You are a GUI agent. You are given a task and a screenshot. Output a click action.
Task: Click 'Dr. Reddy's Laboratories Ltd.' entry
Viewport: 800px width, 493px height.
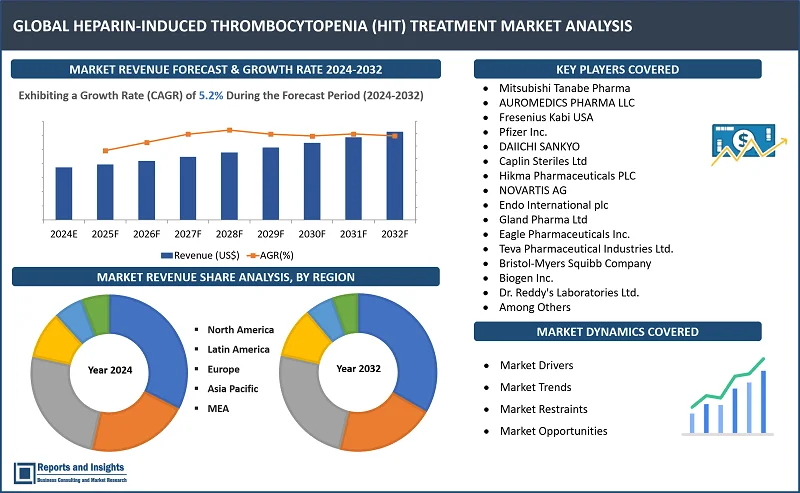point(569,292)
